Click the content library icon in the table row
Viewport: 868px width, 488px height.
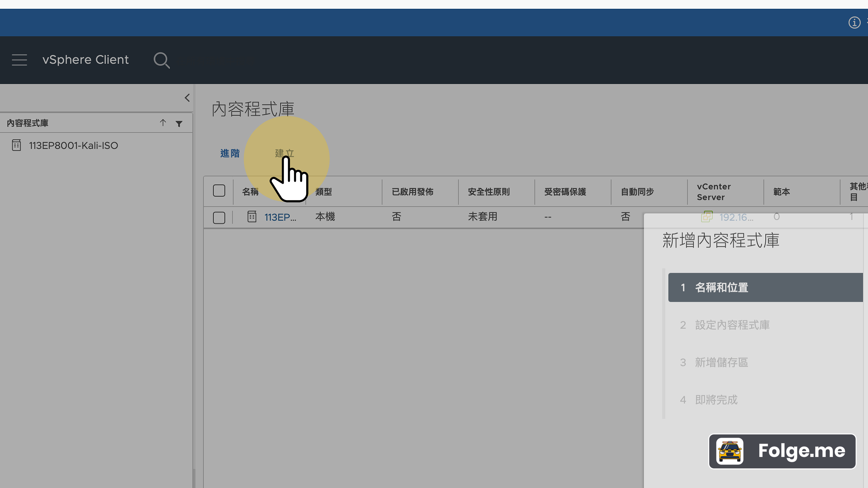[252, 217]
